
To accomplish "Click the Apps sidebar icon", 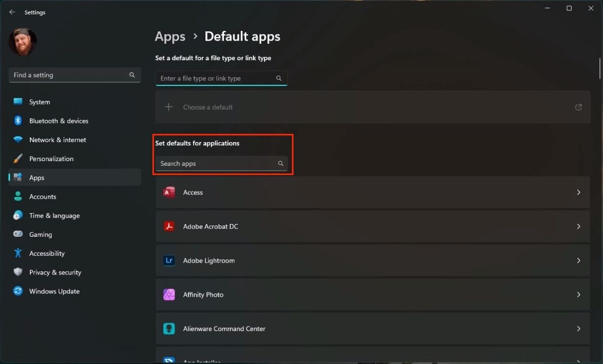I will point(18,177).
